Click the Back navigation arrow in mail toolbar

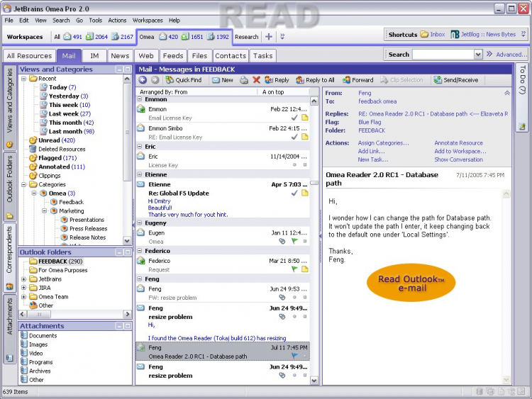[143, 80]
